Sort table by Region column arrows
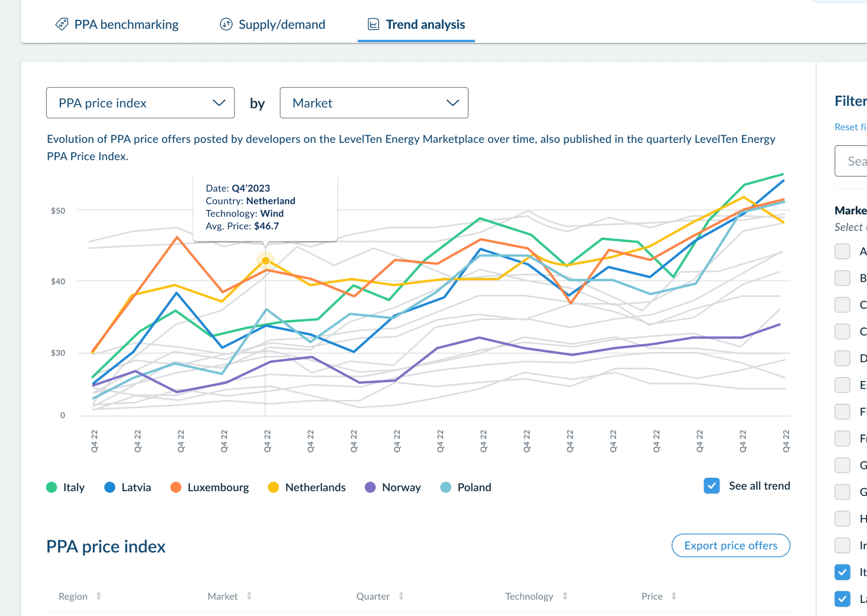Viewport: 867px width, 616px height. [x=99, y=596]
